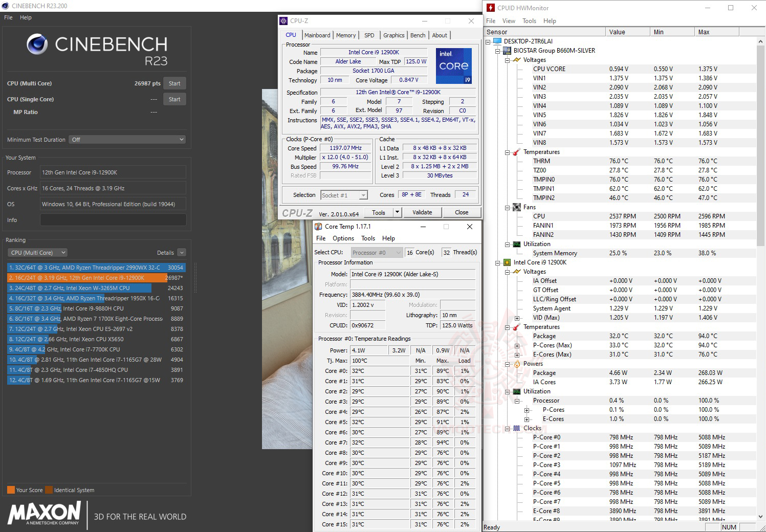The image size is (766, 532).
Task: Select the Intel Xeon W-3265M ranking row
Action: (x=96, y=288)
